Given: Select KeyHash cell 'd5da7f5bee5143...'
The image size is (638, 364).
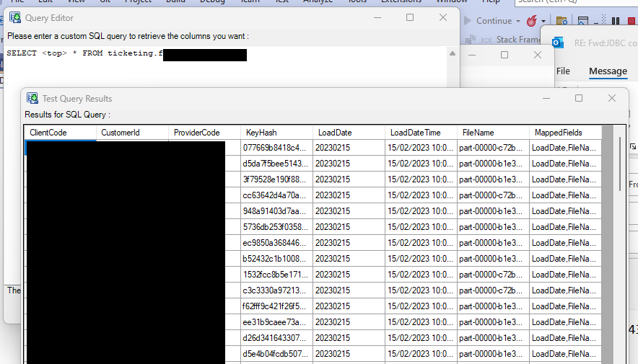Looking at the screenshot, I should (x=276, y=164).
